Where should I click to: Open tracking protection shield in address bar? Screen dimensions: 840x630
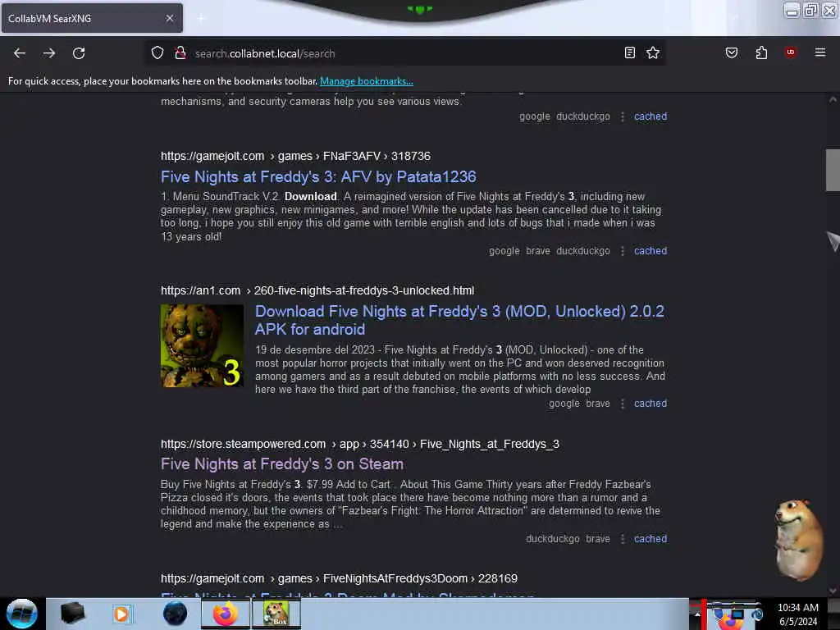click(157, 53)
